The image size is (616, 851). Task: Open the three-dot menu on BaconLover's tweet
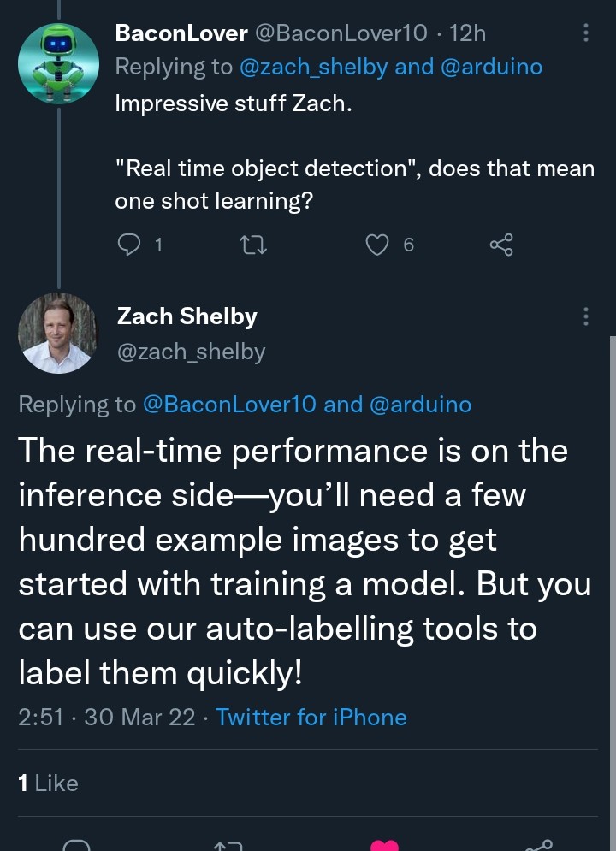(586, 33)
